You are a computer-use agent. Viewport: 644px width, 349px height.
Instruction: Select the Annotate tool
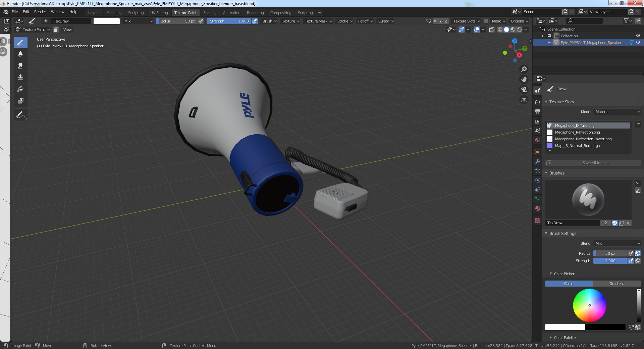pos(20,115)
